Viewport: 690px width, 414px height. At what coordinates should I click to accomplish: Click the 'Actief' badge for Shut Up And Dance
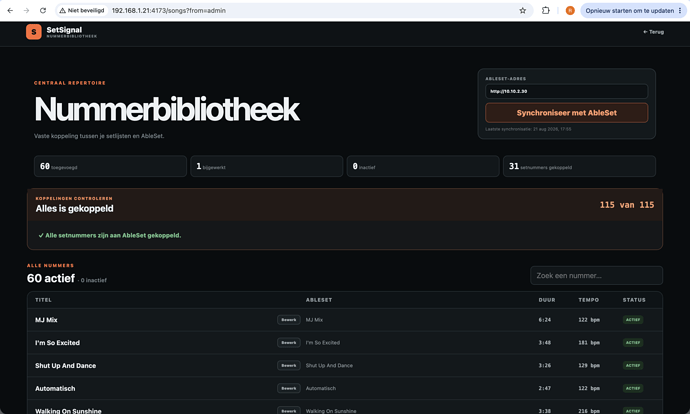click(x=633, y=366)
